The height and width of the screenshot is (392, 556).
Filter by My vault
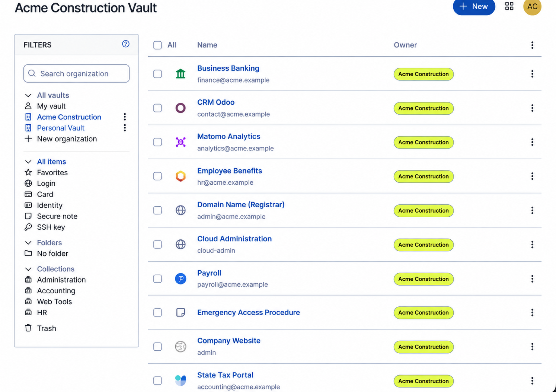[x=51, y=106]
